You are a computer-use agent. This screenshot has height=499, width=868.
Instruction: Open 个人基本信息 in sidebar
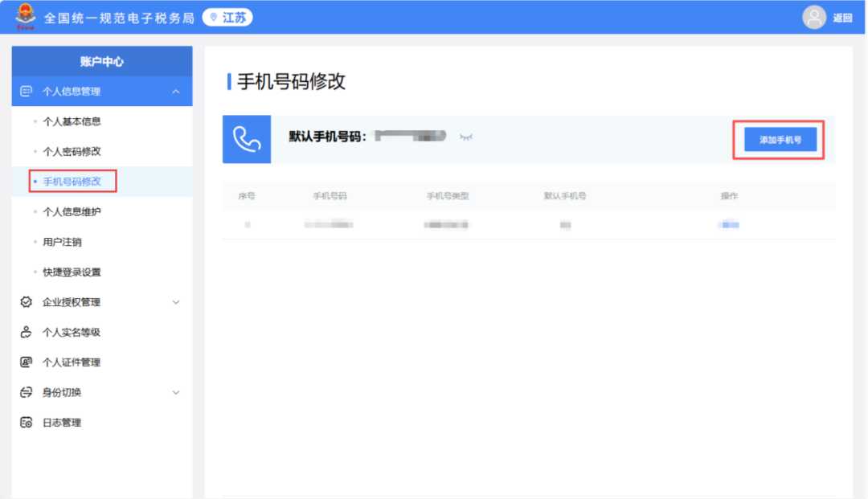(x=72, y=121)
